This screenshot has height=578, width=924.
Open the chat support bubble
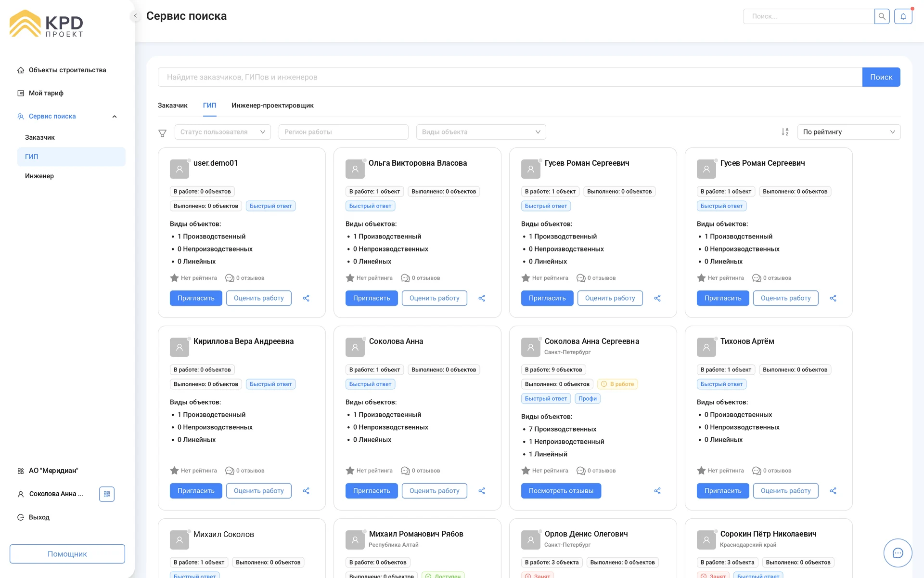click(898, 553)
